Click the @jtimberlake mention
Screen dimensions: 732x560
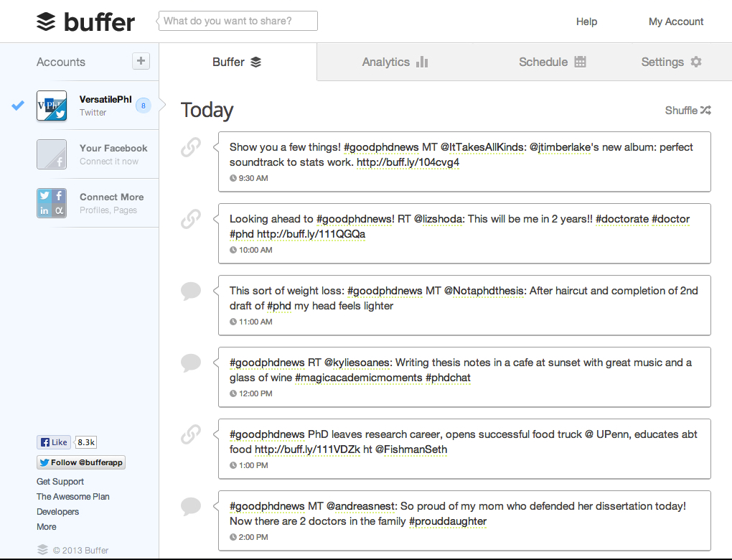point(560,147)
